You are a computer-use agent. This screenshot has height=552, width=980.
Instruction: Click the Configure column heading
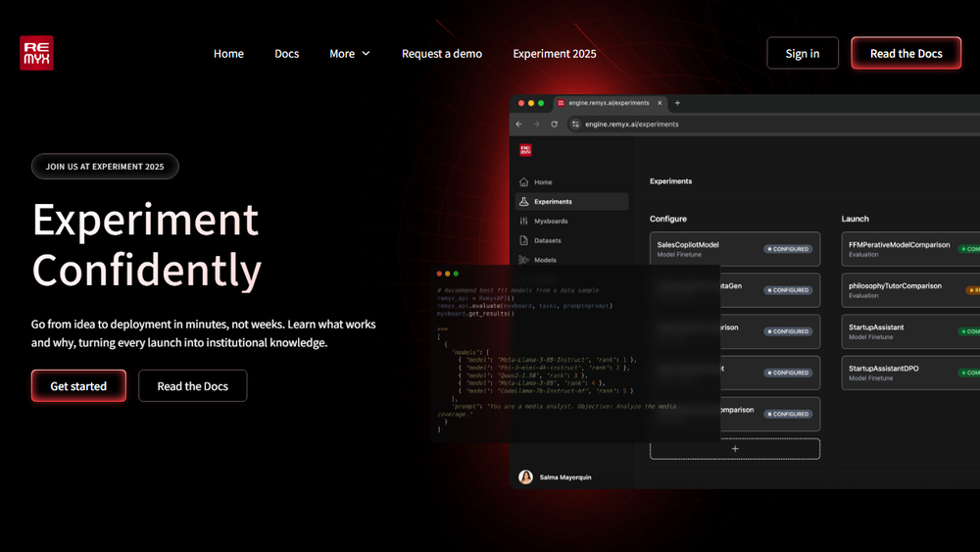(668, 219)
